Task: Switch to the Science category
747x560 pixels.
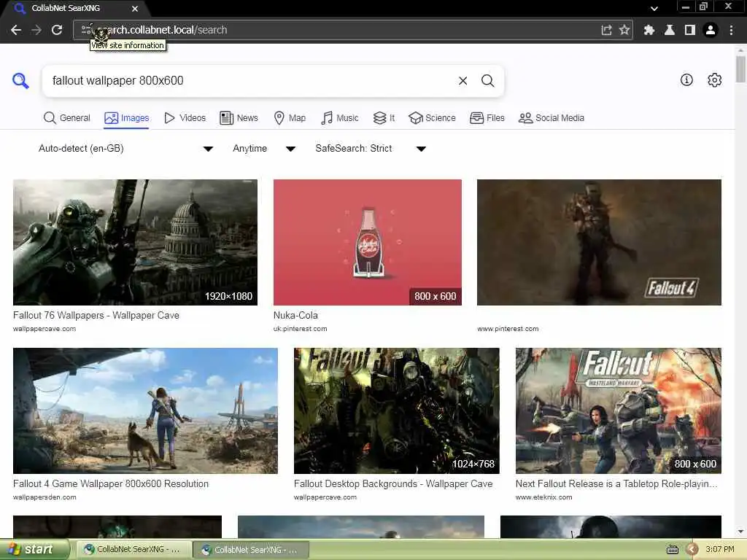Action: [x=432, y=117]
